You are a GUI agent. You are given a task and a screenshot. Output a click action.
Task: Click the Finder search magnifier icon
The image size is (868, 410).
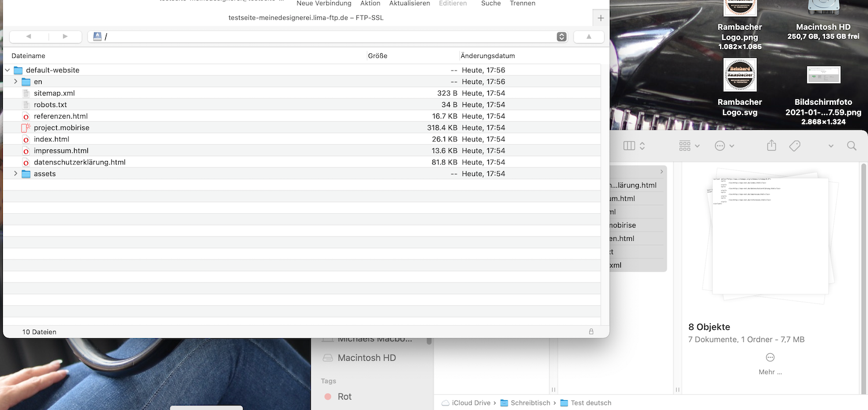(851, 146)
